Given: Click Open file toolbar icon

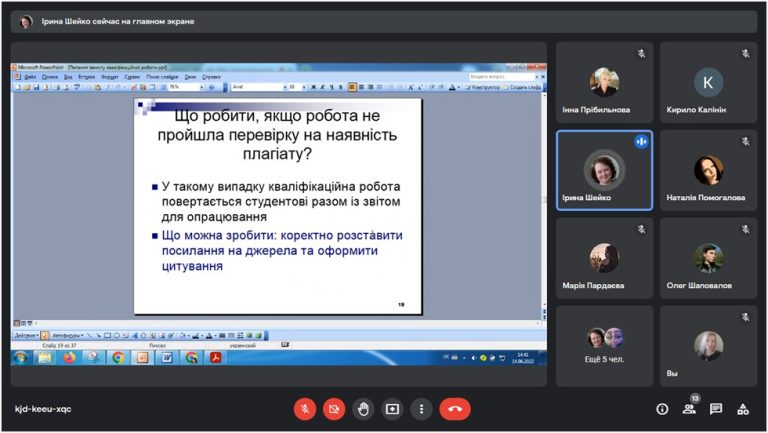Looking at the screenshot, I should coord(27,87).
